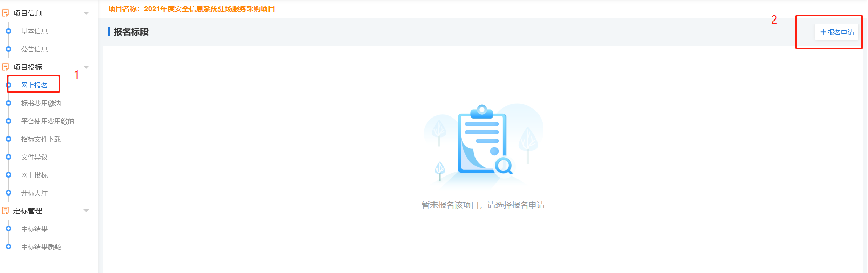Screen dimensions: 868x273
Task: Select 网上报名 in the sidebar
Action: tap(34, 85)
